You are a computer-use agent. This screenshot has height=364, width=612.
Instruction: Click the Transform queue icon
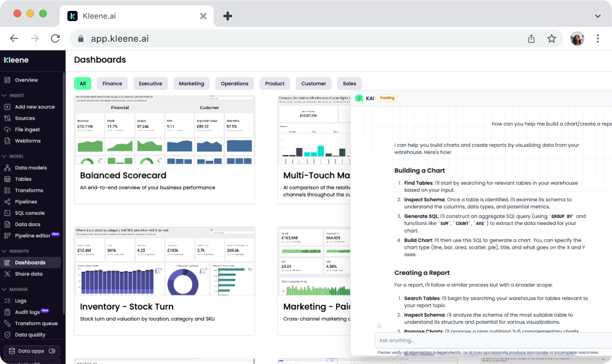tap(7, 323)
